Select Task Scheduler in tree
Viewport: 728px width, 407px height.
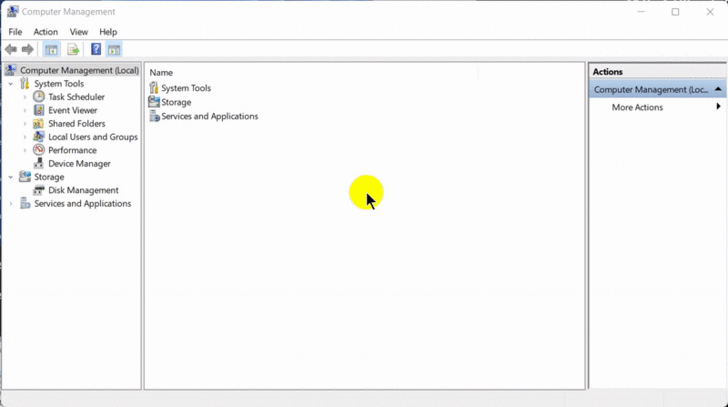coord(76,97)
